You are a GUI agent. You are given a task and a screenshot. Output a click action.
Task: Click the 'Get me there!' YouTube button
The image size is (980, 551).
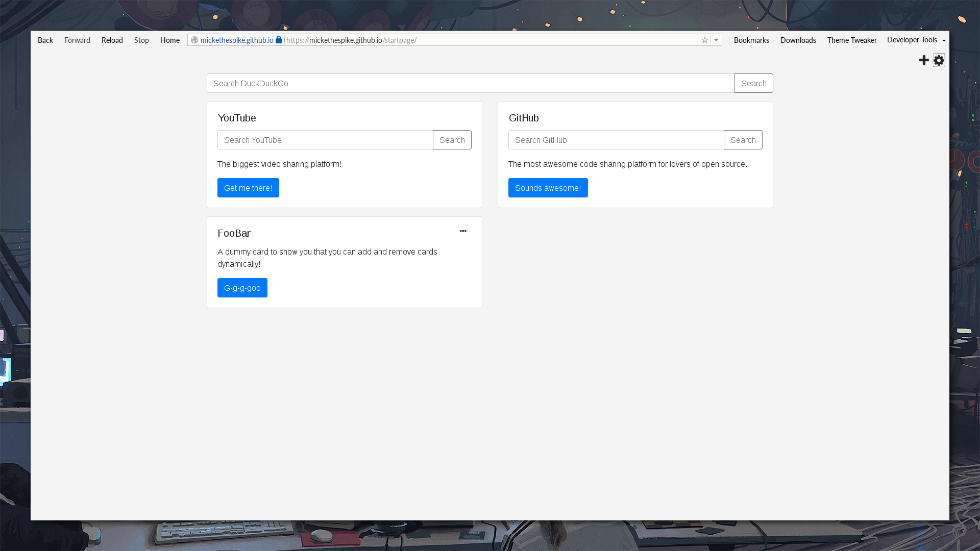point(248,188)
